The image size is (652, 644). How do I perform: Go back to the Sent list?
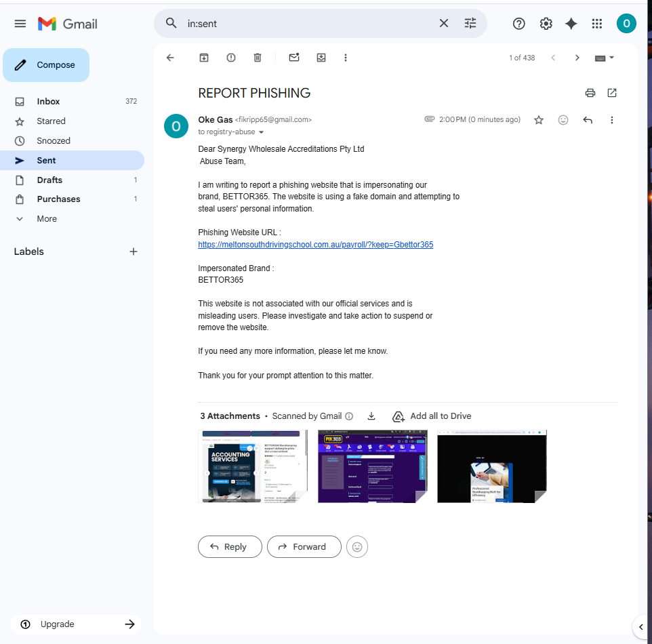170,58
